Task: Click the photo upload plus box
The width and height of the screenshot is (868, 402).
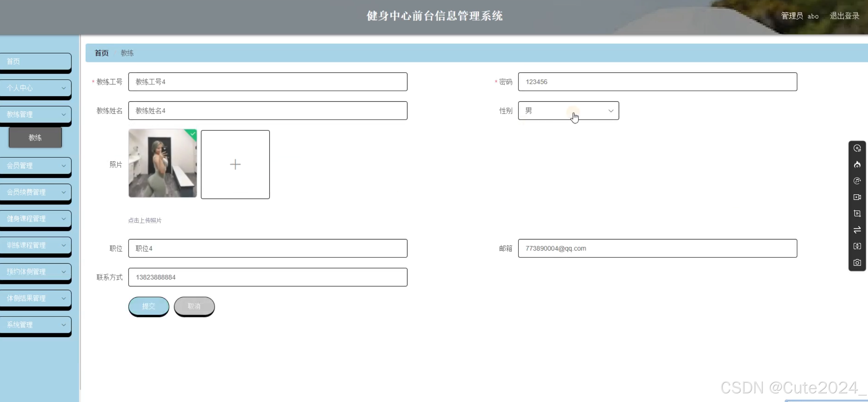Action: tap(235, 164)
